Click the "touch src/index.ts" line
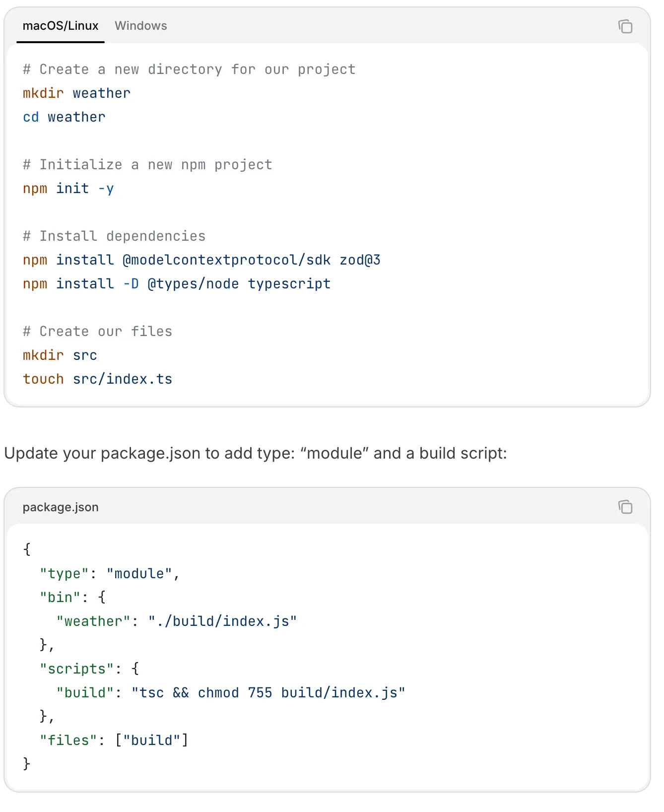 click(x=98, y=379)
